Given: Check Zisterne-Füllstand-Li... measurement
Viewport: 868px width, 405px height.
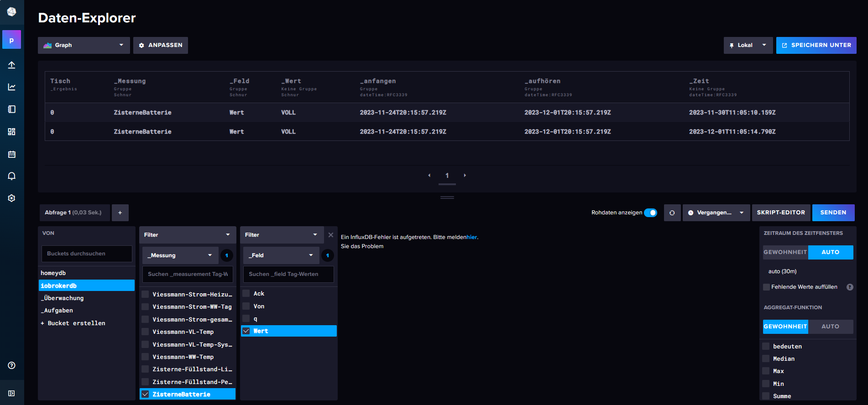Looking at the screenshot, I should tap(145, 369).
